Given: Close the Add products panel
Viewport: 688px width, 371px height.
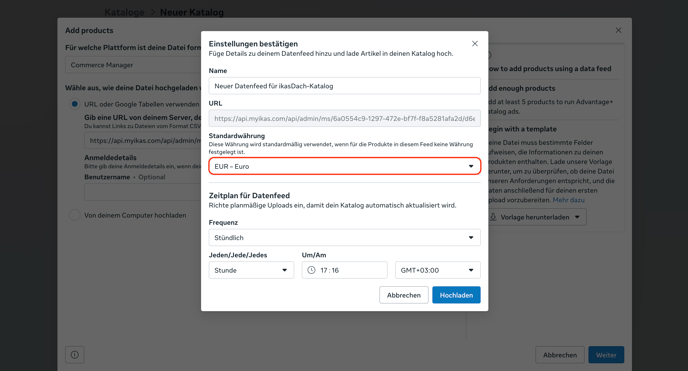Looking at the screenshot, I should tap(618, 30).
